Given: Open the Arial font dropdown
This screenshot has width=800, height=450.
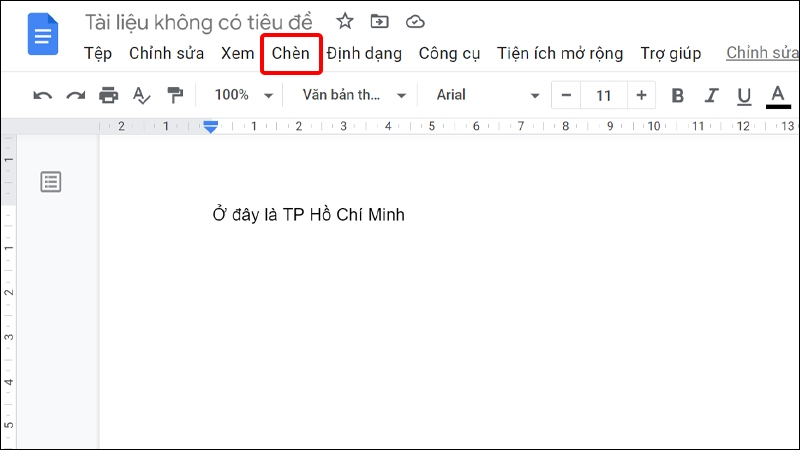Looking at the screenshot, I should tap(487, 95).
